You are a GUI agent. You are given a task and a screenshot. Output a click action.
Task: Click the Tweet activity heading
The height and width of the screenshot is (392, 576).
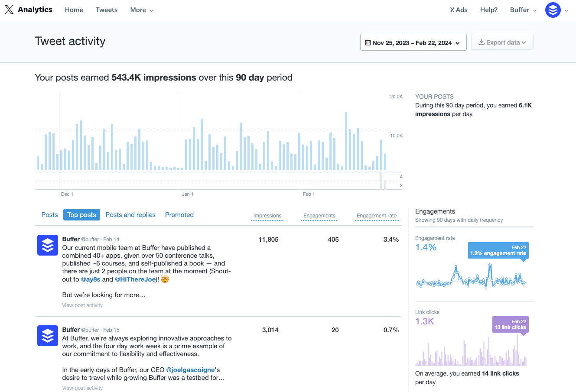pos(70,41)
